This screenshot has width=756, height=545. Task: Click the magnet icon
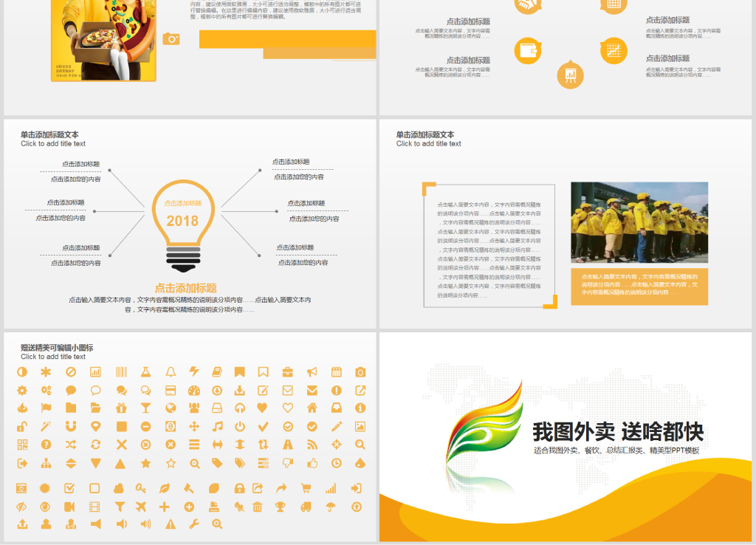70,426
